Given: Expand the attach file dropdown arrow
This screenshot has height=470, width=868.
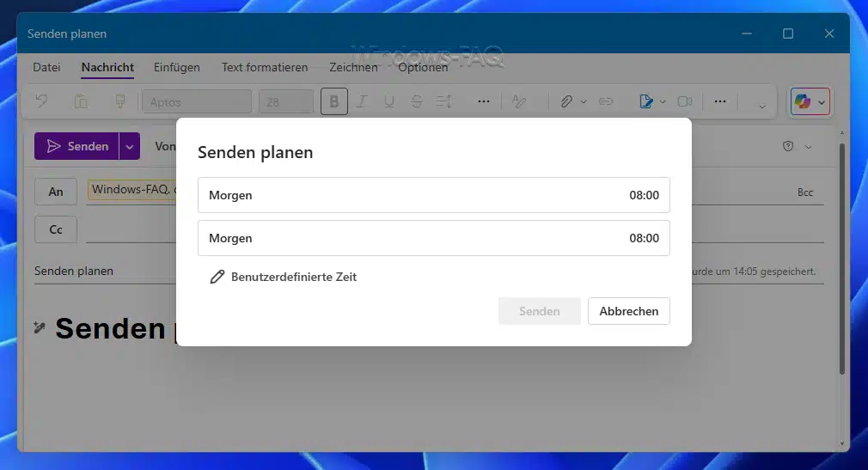Looking at the screenshot, I should coord(584,102).
